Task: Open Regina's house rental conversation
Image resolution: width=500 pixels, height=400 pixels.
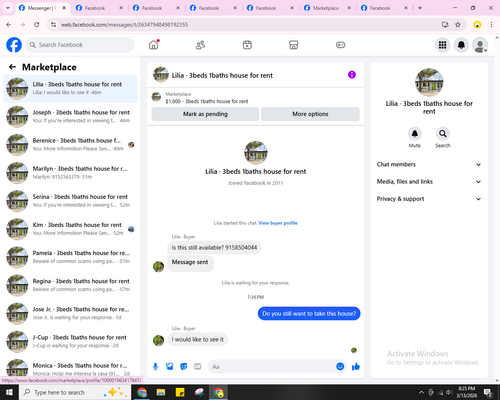Action: [70, 285]
